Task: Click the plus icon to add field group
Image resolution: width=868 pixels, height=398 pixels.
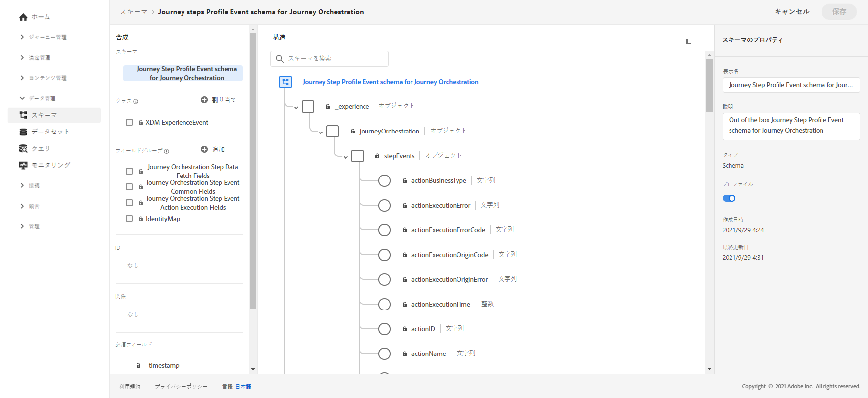Action: [x=204, y=149]
